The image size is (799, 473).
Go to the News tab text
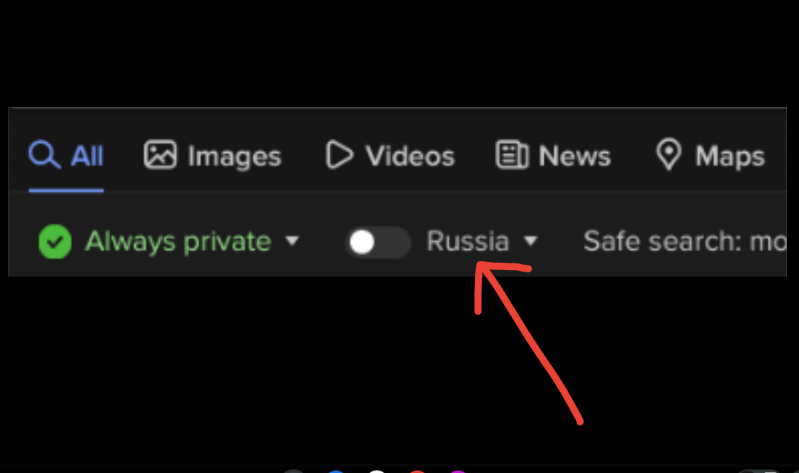[575, 156]
